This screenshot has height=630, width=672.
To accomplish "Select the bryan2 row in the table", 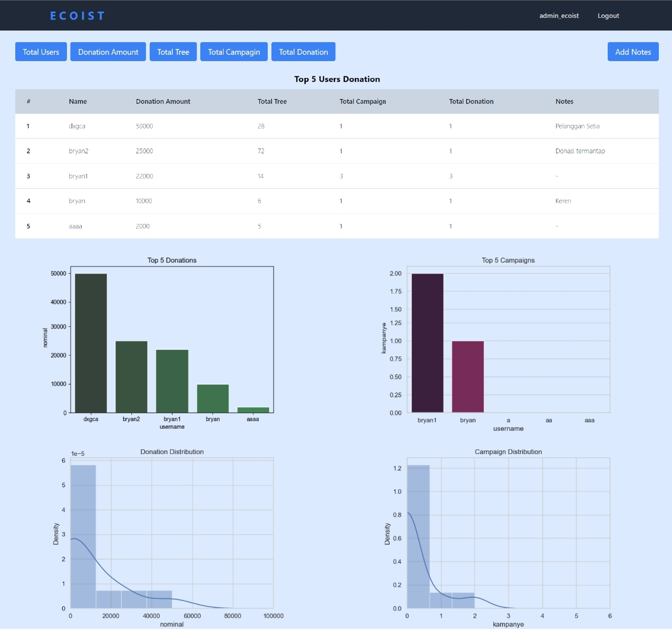I will [337, 151].
